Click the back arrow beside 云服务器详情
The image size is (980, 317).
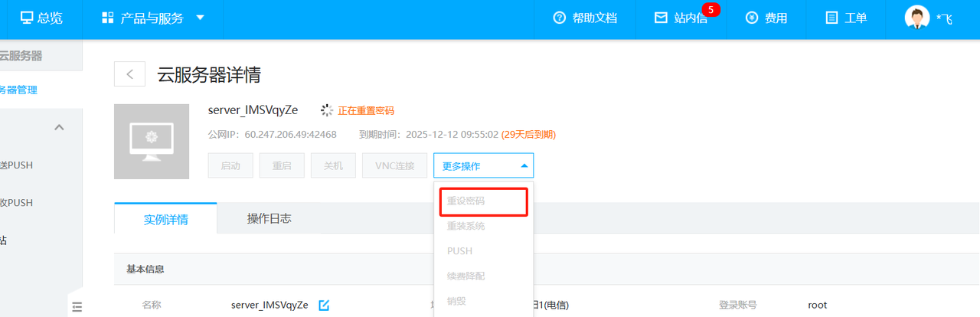pyautogui.click(x=130, y=74)
